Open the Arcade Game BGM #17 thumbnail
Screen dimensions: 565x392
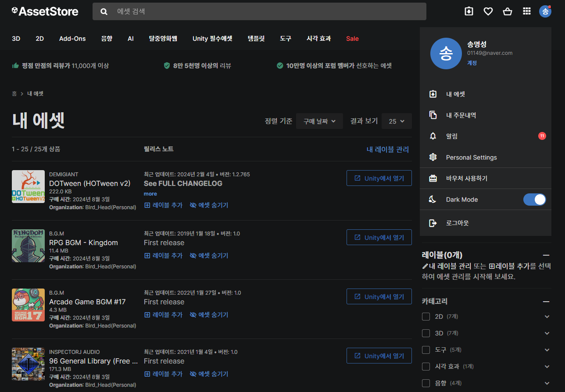[28, 305]
